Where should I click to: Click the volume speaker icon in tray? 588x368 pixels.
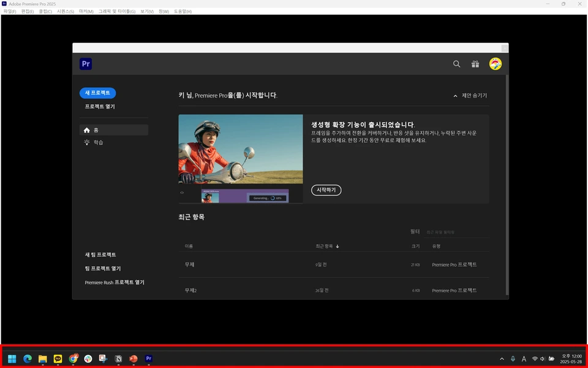point(542,359)
